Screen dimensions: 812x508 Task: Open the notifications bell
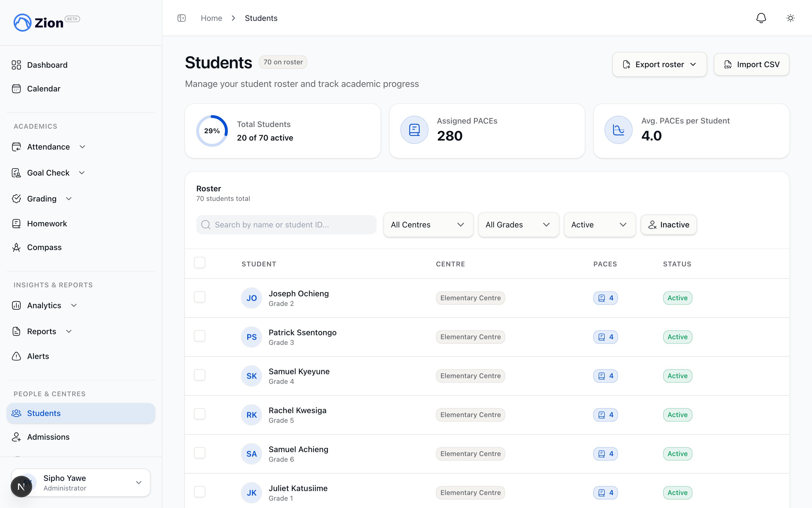coord(761,18)
